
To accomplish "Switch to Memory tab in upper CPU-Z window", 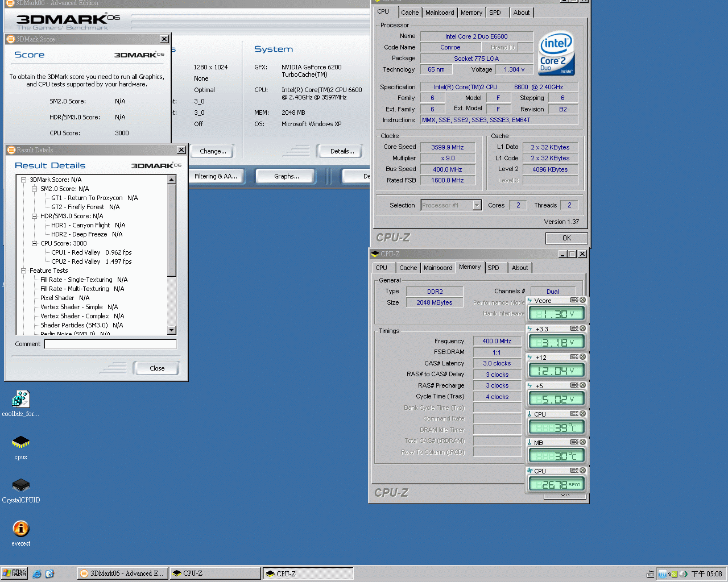I will point(471,13).
